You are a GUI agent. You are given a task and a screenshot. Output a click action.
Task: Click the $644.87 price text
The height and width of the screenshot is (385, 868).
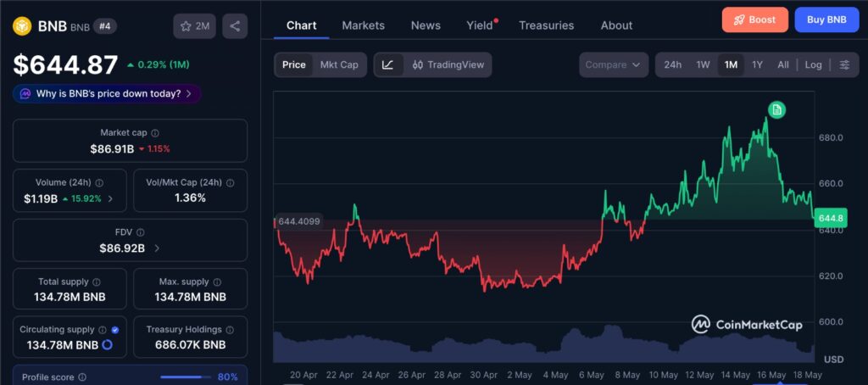(65, 64)
